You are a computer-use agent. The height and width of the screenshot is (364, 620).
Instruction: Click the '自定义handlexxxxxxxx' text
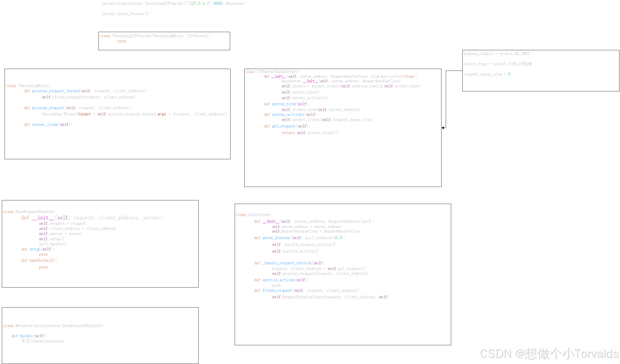(42, 341)
